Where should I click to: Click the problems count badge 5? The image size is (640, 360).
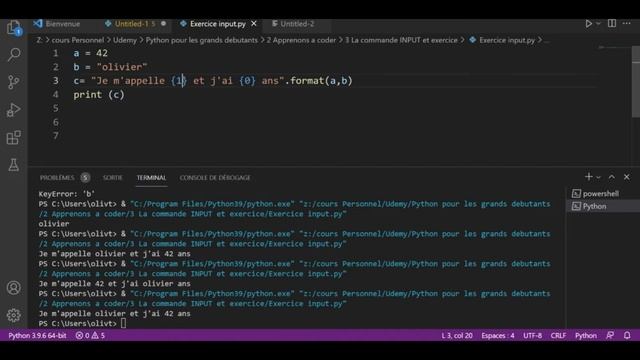(85, 178)
